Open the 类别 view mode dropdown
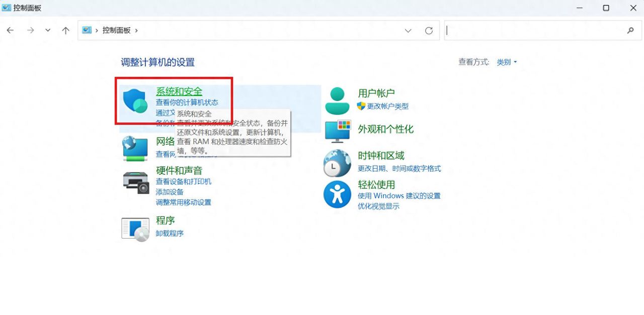This screenshot has height=315, width=644. pos(505,62)
